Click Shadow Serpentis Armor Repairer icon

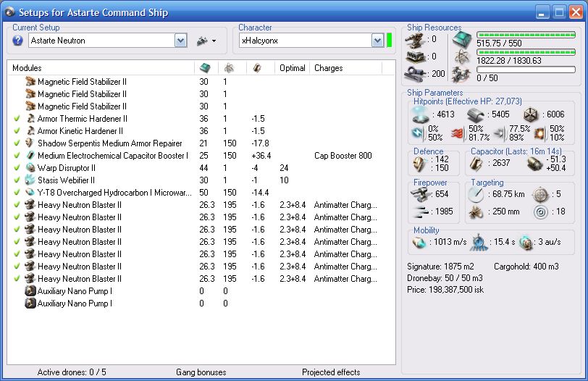[x=30, y=143]
